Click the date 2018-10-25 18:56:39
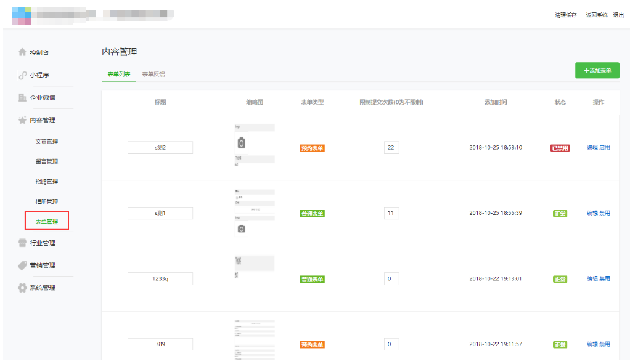Viewport: 630px width, 364px height. pos(496,213)
